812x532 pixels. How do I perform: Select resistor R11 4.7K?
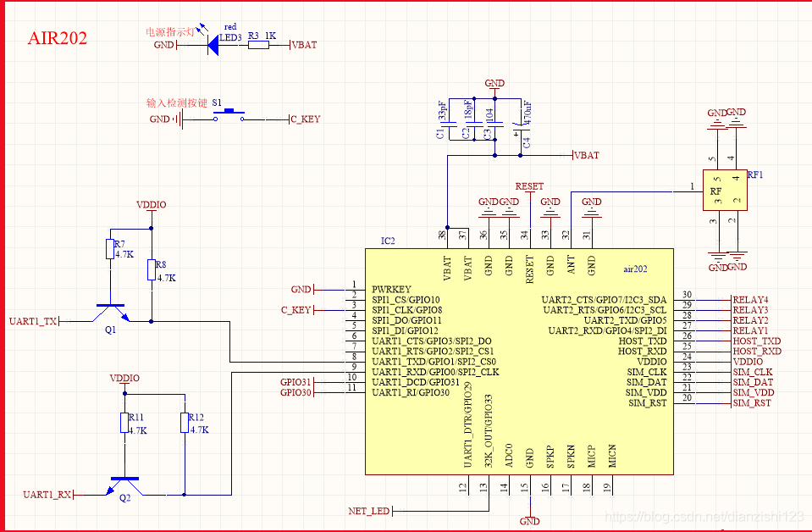(x=124, y=423)
